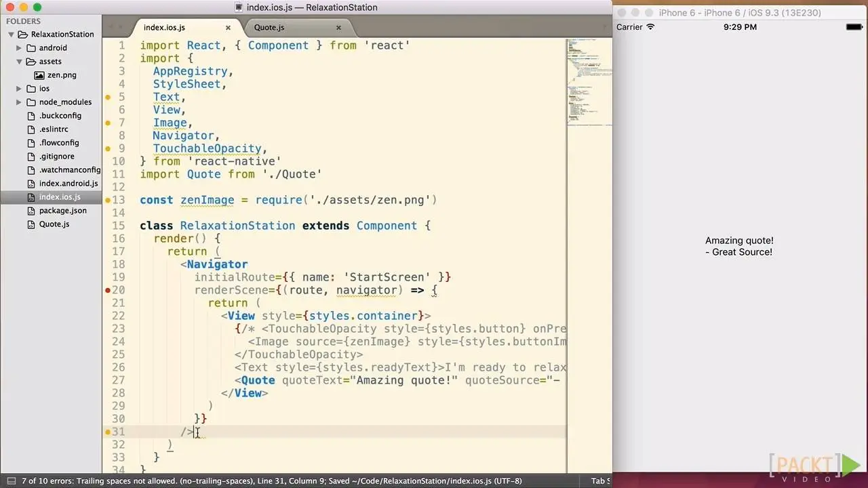The width and height of the screenshot is (868, 488).
Task: Close the Quote.js tab
Action: click(x=338, y=28)
